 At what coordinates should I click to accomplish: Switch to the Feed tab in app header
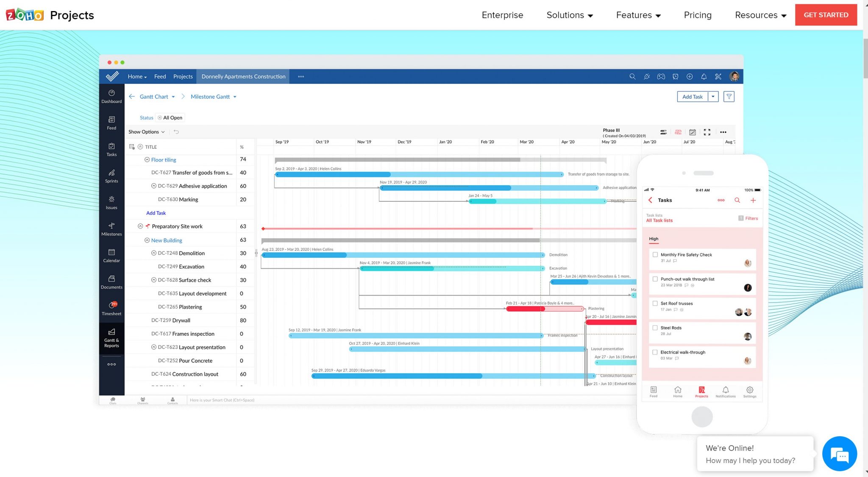pyautogui.click(x=160, y=77)
